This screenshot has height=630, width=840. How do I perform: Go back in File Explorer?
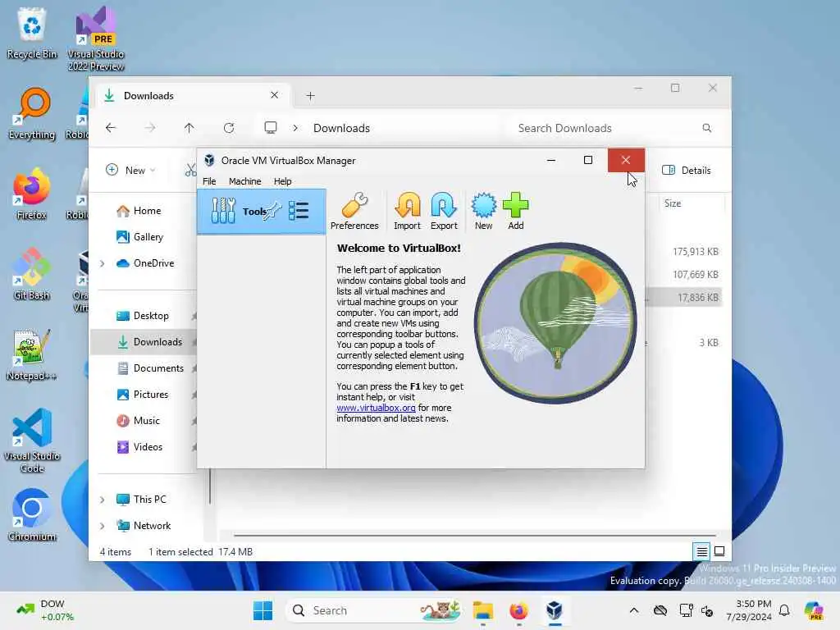coord(111,127)
